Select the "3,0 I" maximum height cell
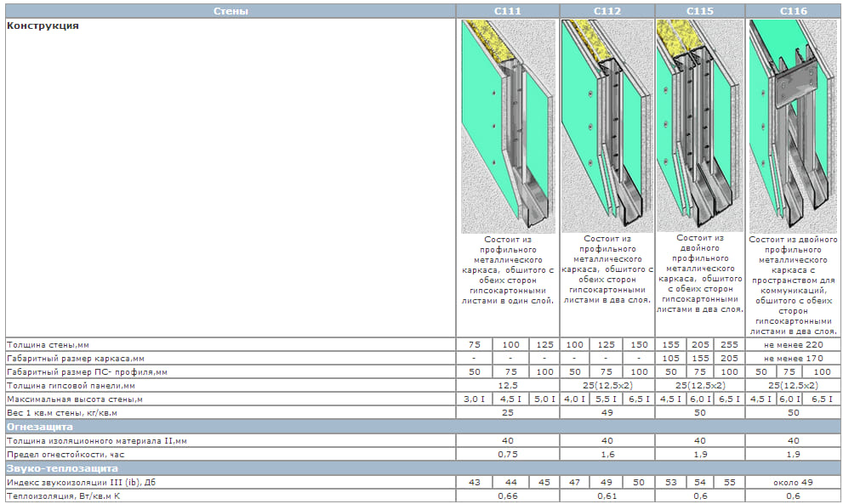843x504 pixels. pos(474,399)
